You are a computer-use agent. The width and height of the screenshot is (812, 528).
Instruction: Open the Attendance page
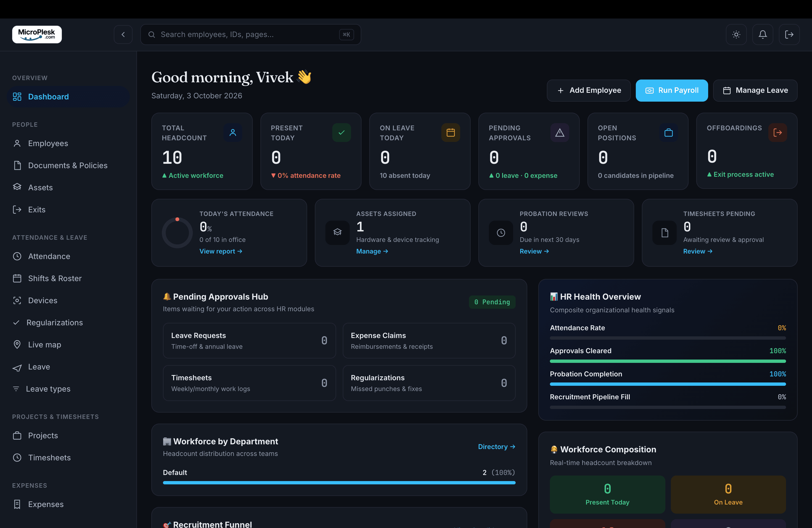point(68,256)
